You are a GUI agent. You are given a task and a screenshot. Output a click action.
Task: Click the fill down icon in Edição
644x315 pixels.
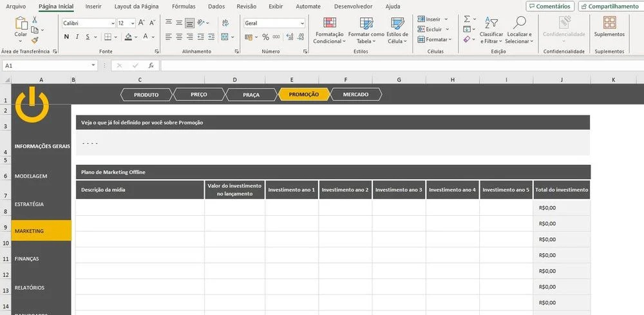pos(467,29)
